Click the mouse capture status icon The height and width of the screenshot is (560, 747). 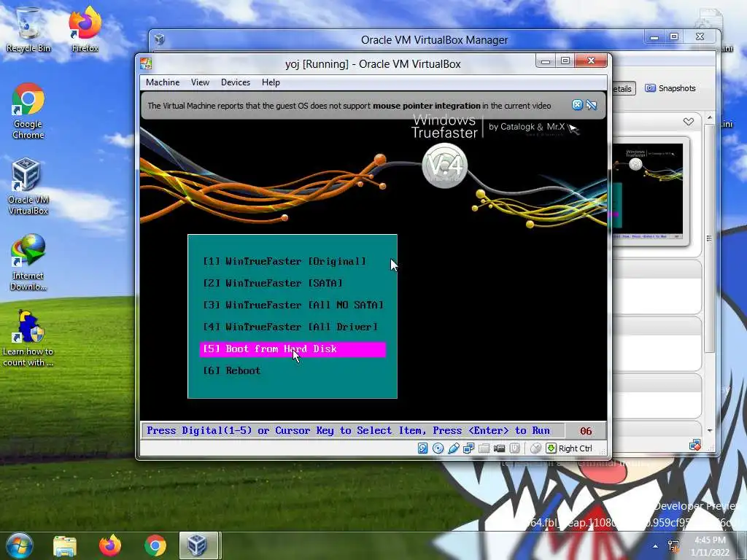click(535, 448)
